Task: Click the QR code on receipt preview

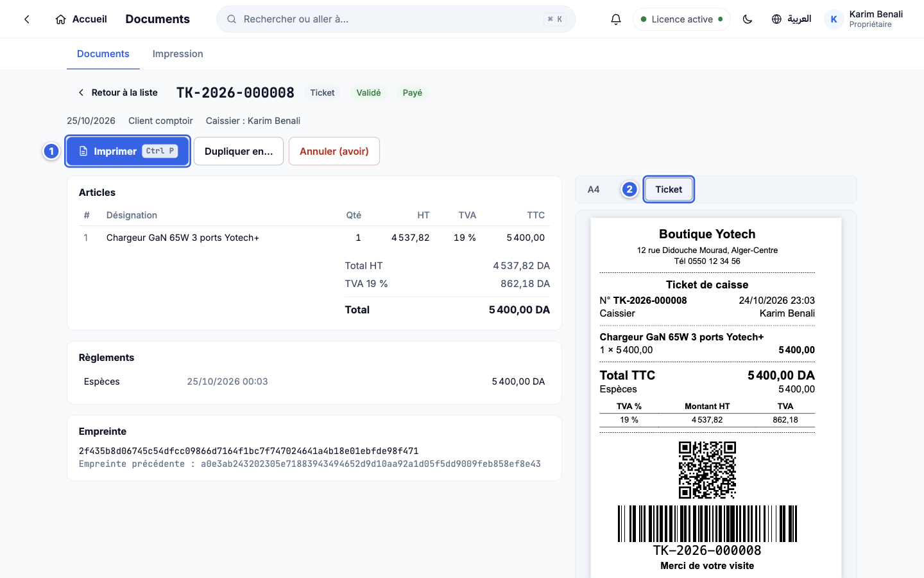Action: point(707,469)
